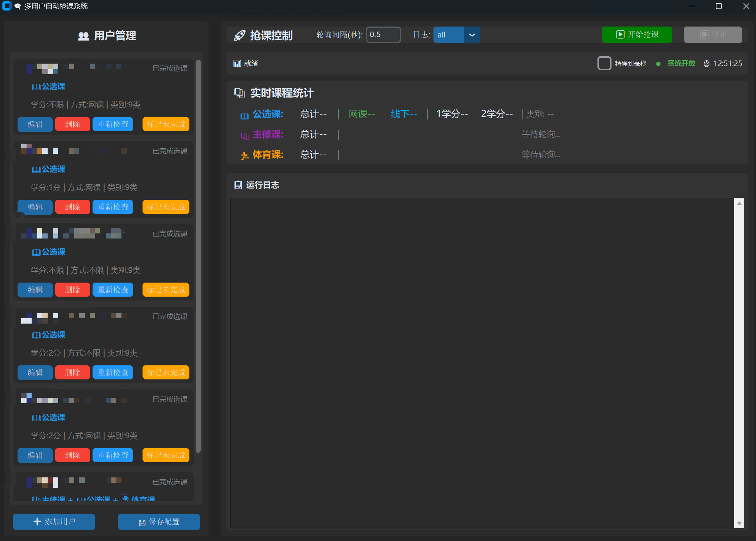Click the play icon in 开始抢课
Viewport: 756px width, 541px height.
pyautogui.click(x=620, y=34)
